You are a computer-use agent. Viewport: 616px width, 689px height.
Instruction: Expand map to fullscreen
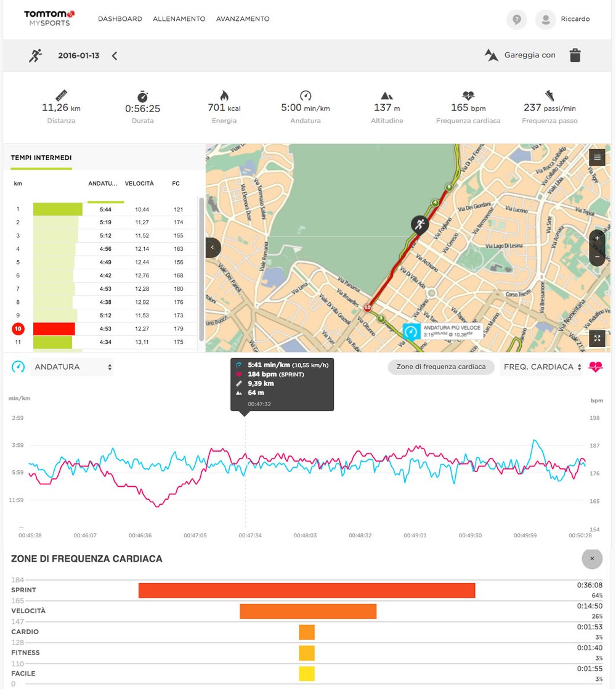click(x=596, y=338)
